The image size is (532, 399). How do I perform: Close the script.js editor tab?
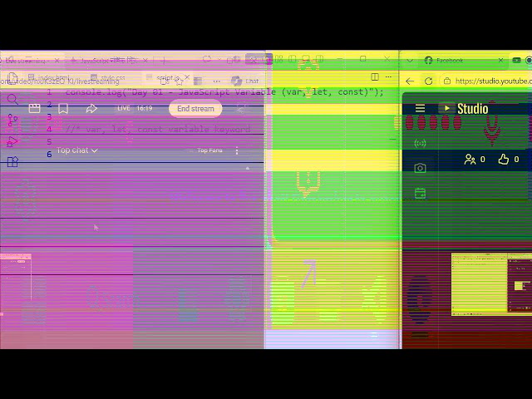tap(187, 77)
